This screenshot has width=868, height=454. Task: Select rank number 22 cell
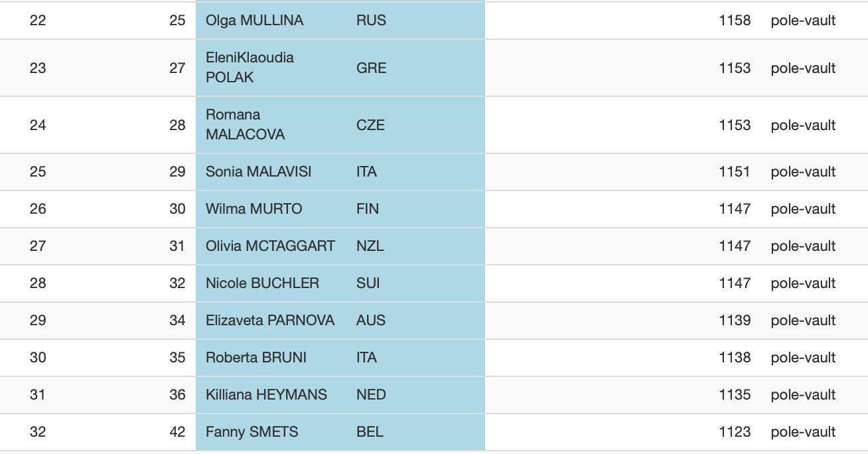click(x=38, y=21)
